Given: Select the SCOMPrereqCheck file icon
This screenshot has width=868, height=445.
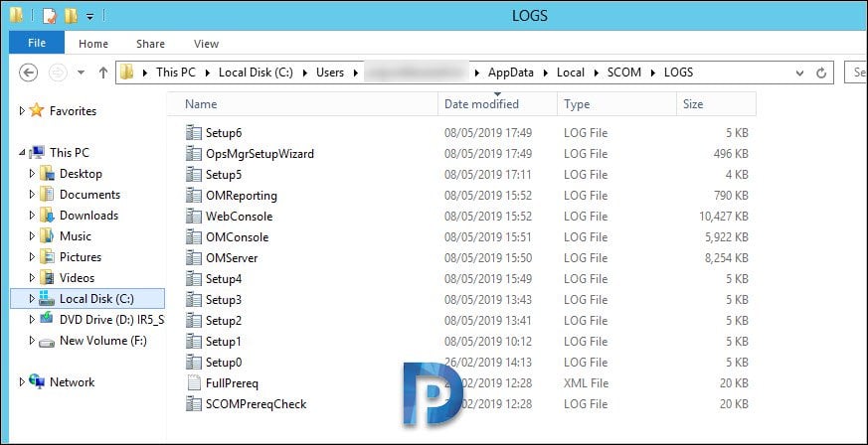Looking at the screenshot, I should 193,404.
